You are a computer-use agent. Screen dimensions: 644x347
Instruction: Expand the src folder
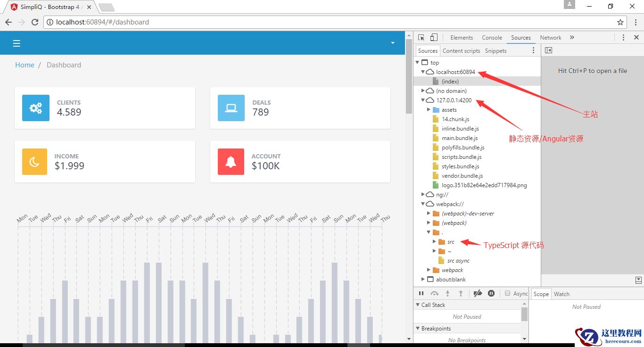(434, 241)
